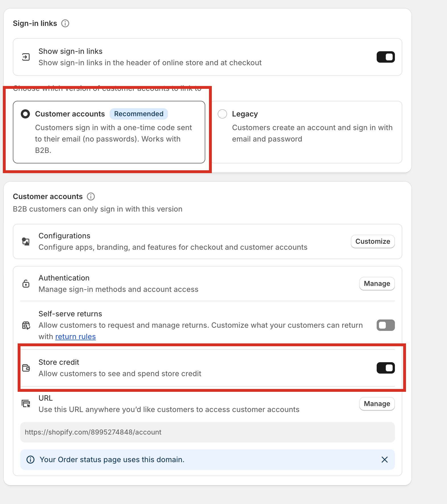The image size is (447, 504).
Task: Disable the Store credit toggle
Action: (386, 368)
